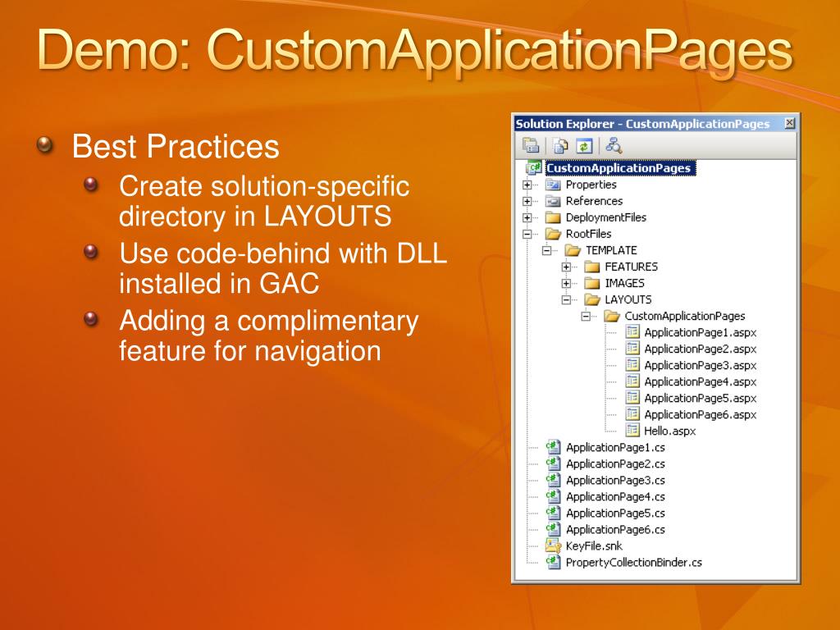The width and height of the screenshot is (840, 630).
Task: Collapse the RootFiles folder
Action: (527, 234)
